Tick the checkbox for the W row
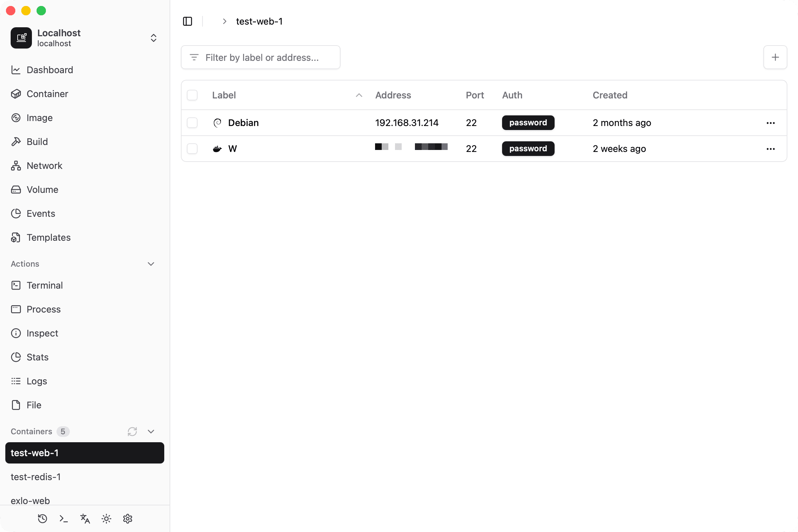The image size is (798, 532). point(192,149)
